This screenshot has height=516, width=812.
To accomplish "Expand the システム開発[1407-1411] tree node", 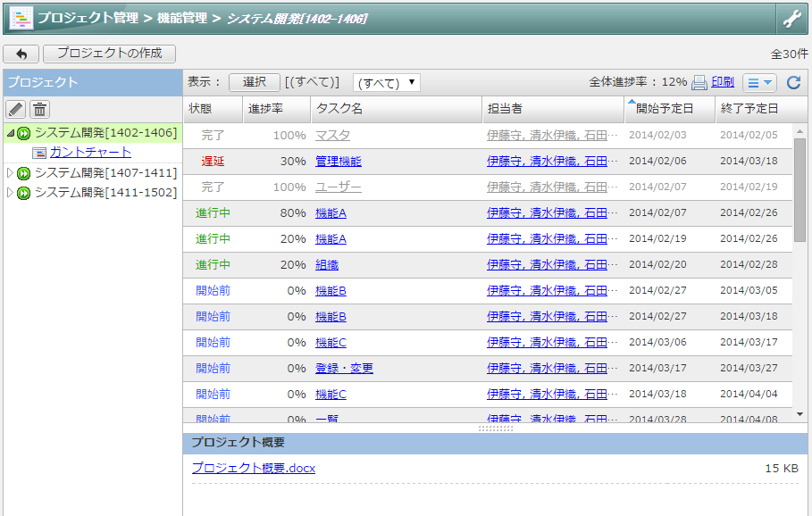I will pyautogui.click(x=10, y=172).
